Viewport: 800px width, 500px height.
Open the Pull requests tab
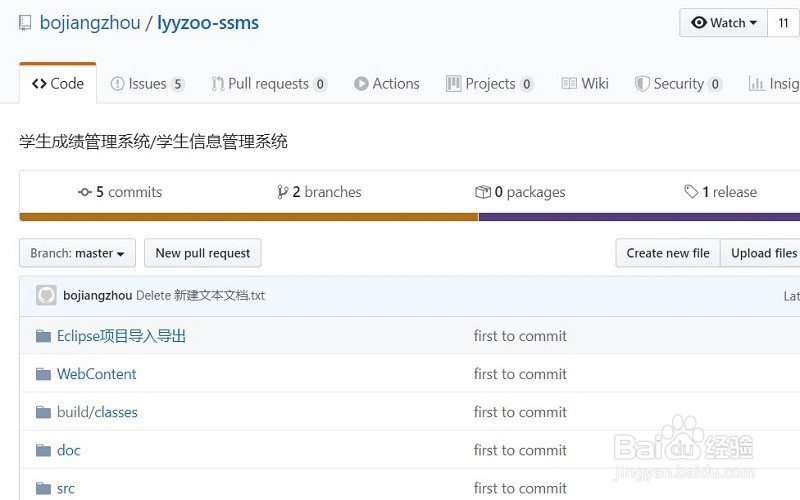tap(269, 84)
